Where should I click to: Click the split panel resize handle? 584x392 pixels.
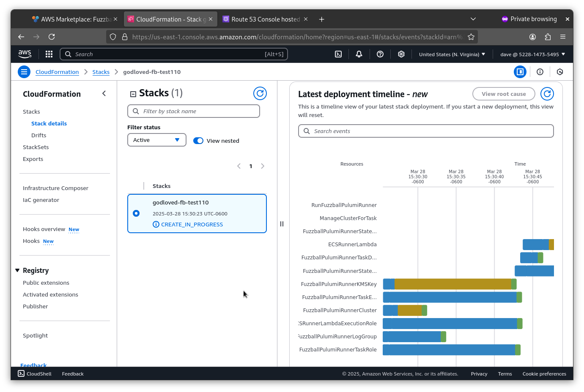coord(282,224)
